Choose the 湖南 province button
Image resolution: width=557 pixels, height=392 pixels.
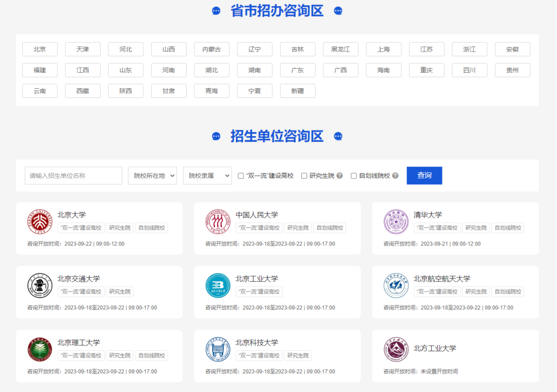click(x=255, y=70)
